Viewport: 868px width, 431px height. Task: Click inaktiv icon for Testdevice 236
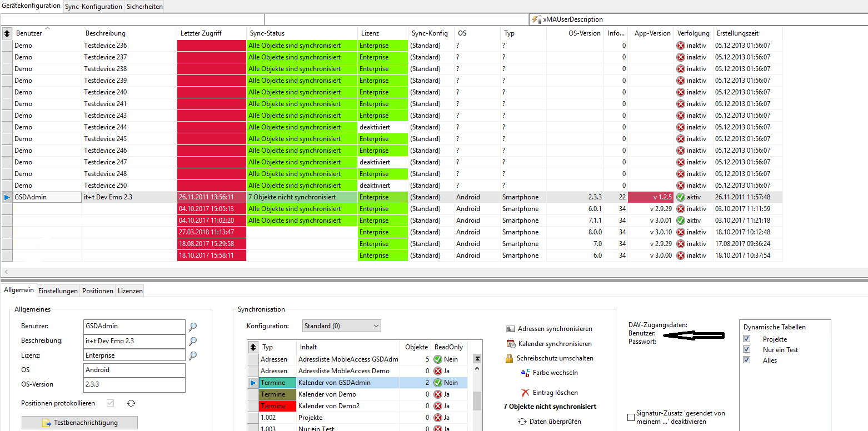tap(681, 46)
